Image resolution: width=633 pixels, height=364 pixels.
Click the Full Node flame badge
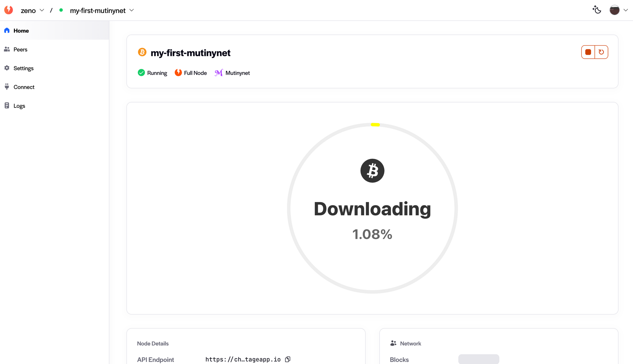[x=178, y=73]
